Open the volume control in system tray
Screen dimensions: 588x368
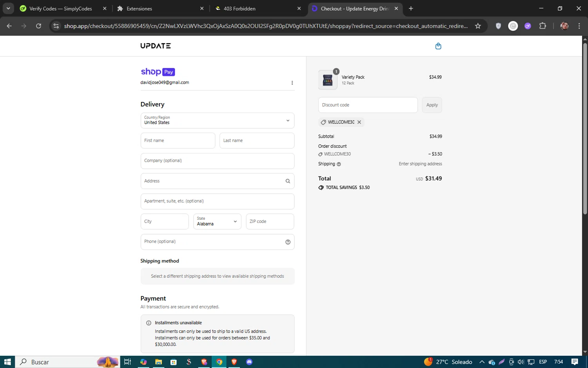(x=521, y=362)
